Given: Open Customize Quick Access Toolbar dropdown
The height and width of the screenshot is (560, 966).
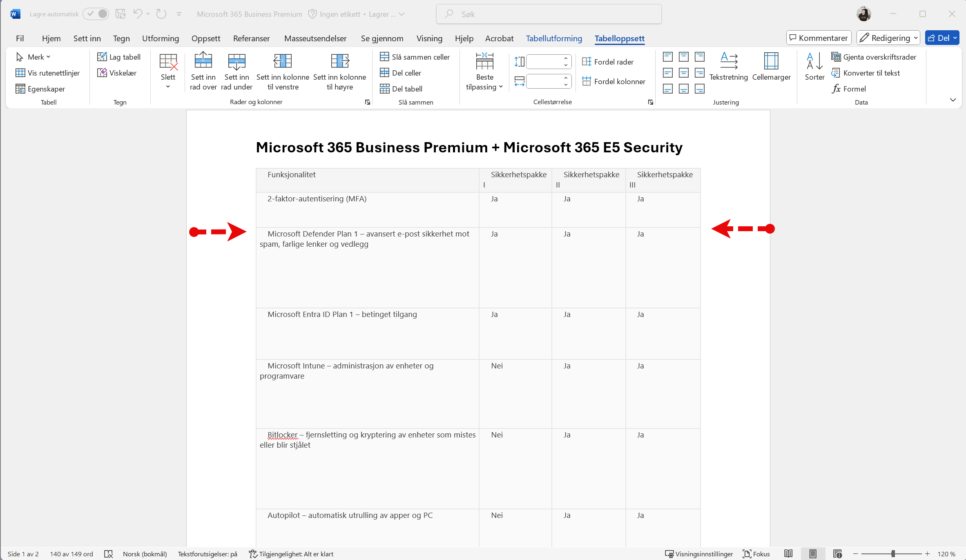Looking at the screenshot, I should point(179,14).
